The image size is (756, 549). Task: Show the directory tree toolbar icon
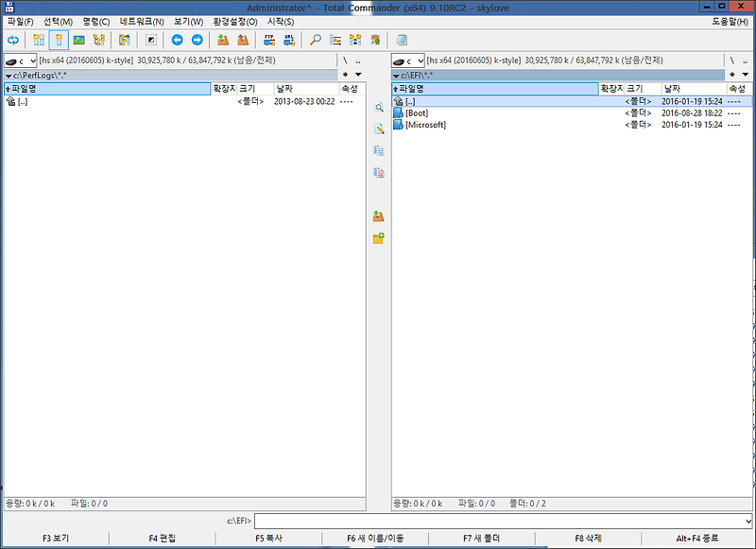(x=99, y=40)
